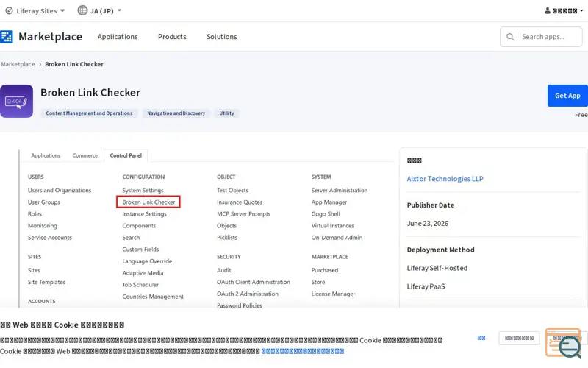Click Site Templates entry

tap(46, 282)
